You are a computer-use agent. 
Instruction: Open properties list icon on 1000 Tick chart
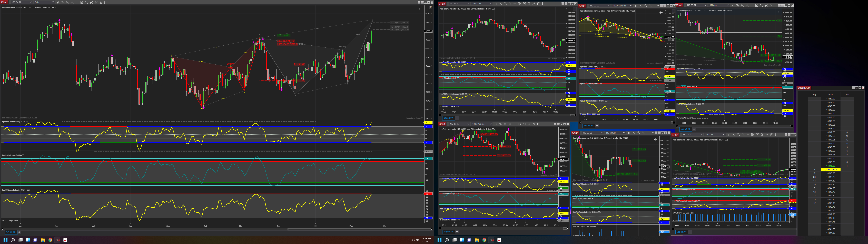(544, 4)
